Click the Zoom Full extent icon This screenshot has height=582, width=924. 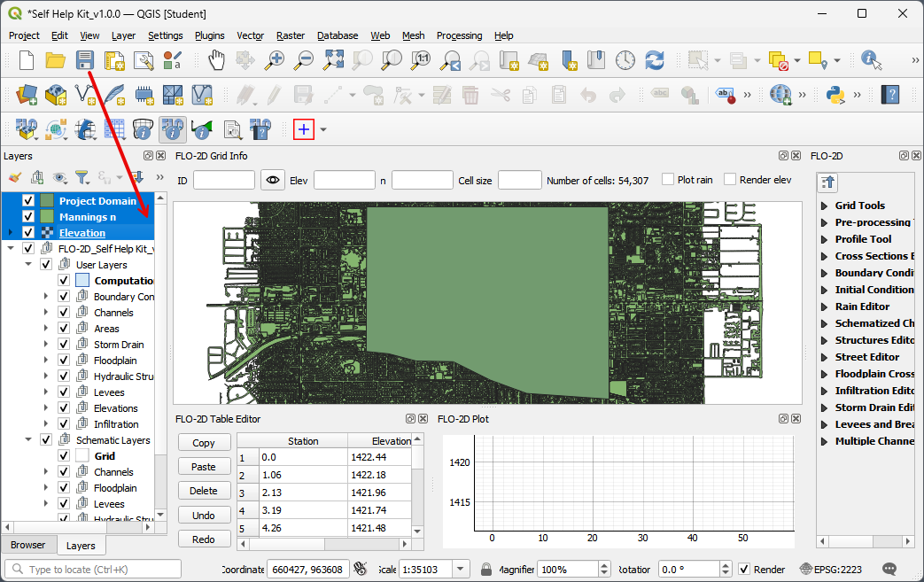pyautogui.click(x=333, y=60)
